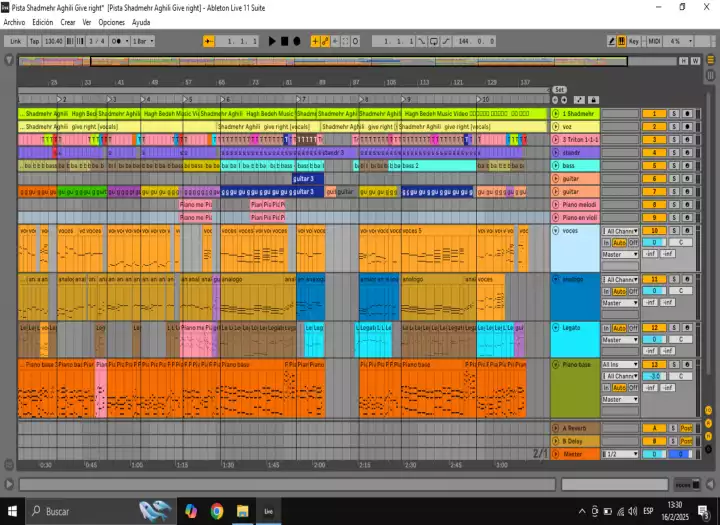Toggle Mixer section M icon
720x525 pixels.
(x=709, y=435)
